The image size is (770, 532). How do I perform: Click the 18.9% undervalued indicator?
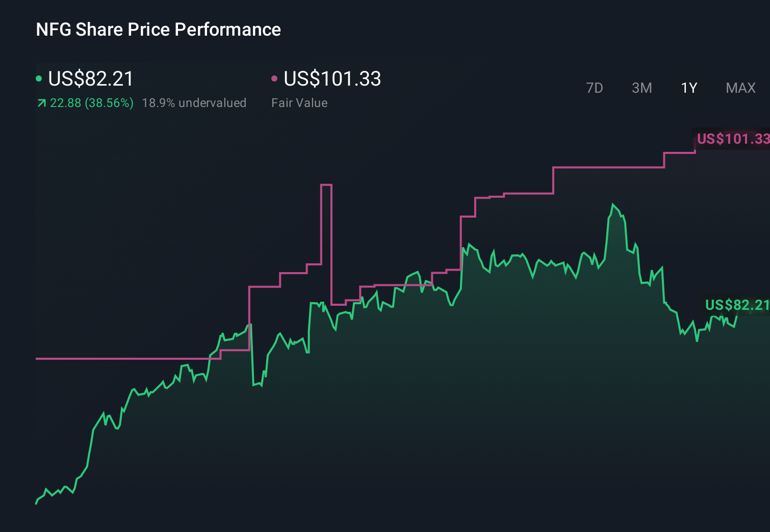pos(195,102)
